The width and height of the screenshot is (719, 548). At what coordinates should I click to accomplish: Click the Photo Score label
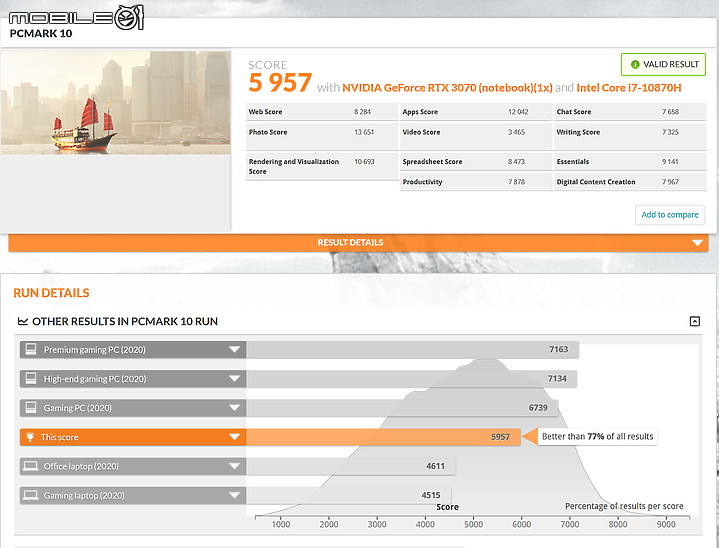click(x=268, y=132)
